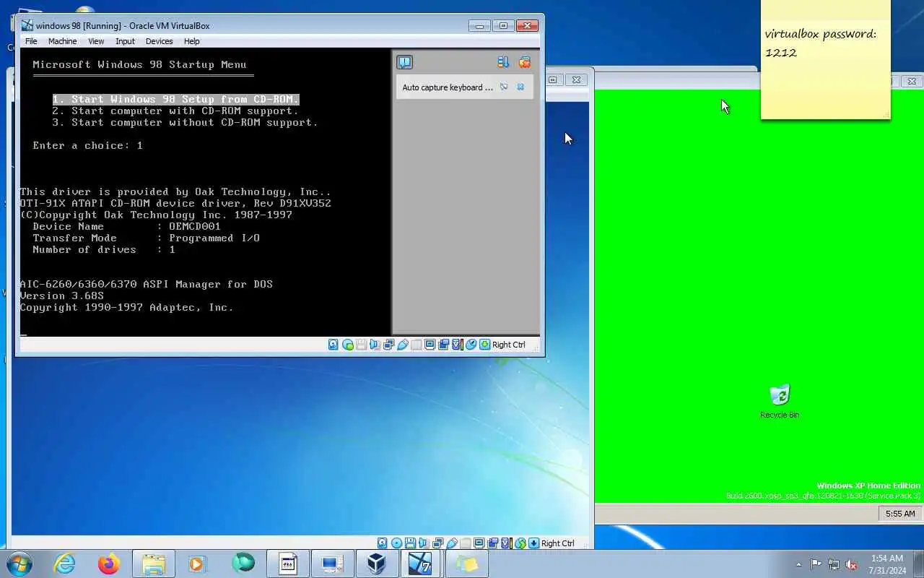Click audio indicator in background VM status bar
Viewport: 924px width, 578px height.
coord(424,543)
